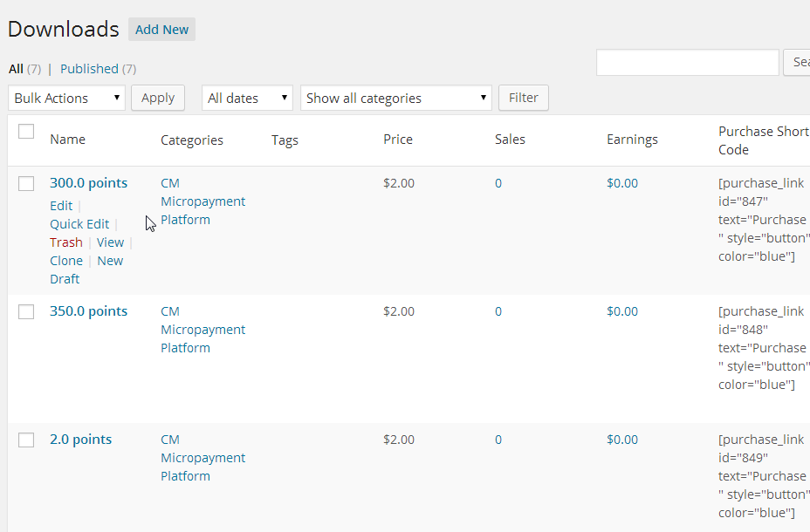Clone the 300.0 points download
The height and width of the screenshot is (532, 810).
click(x=66, y=261)
